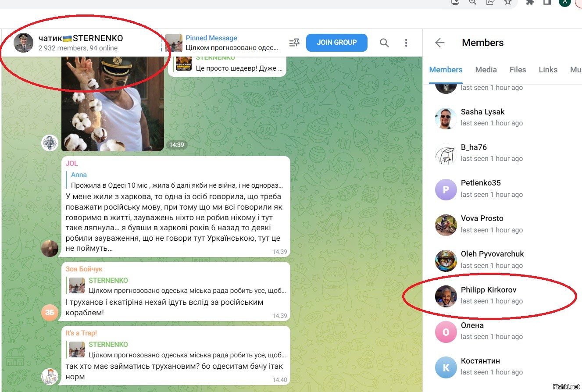This screenshot has height=392, width=582.
Task: Switch to the Media tab
Action: coord(486,70)
